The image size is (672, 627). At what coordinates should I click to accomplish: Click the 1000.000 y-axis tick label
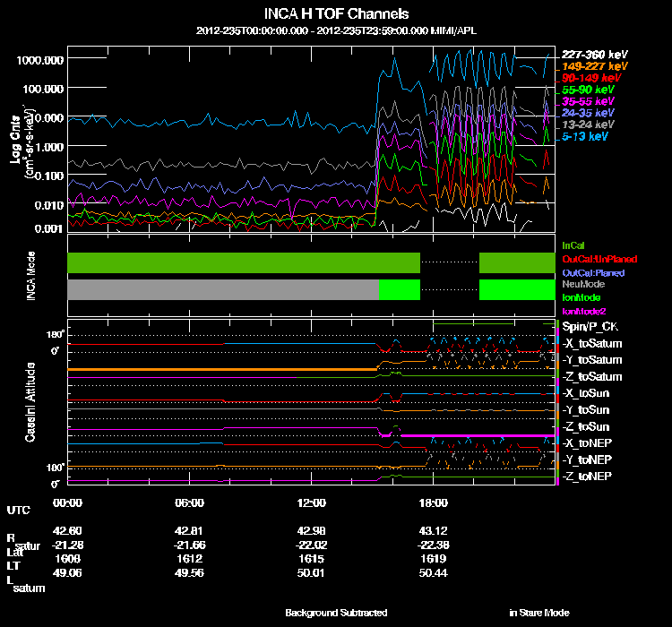(x=39, y=60)
